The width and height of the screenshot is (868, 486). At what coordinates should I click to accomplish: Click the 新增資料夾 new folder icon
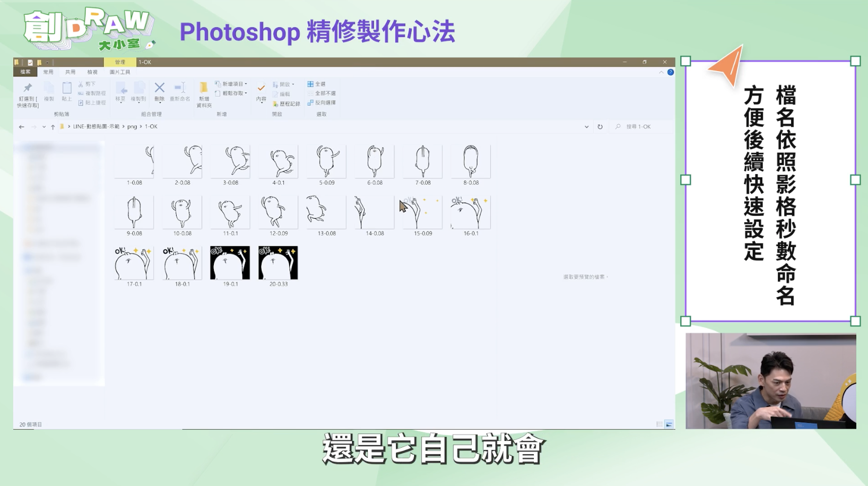coord(204,88)
